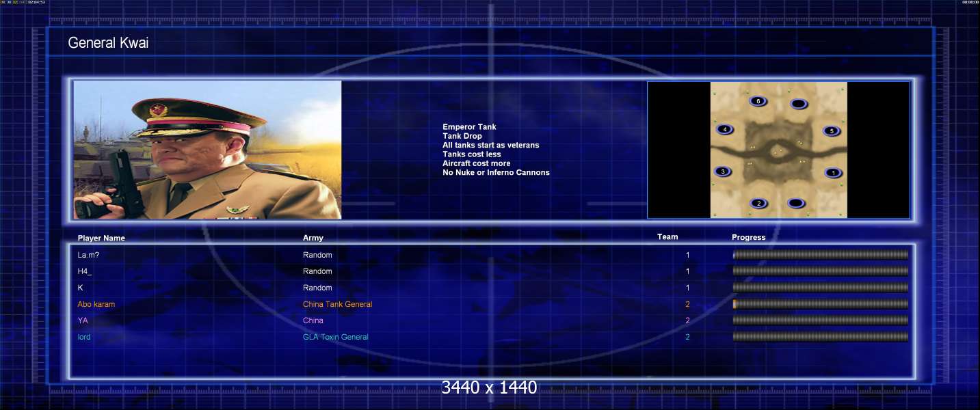Click team number 1 for player K

[688, 288]
